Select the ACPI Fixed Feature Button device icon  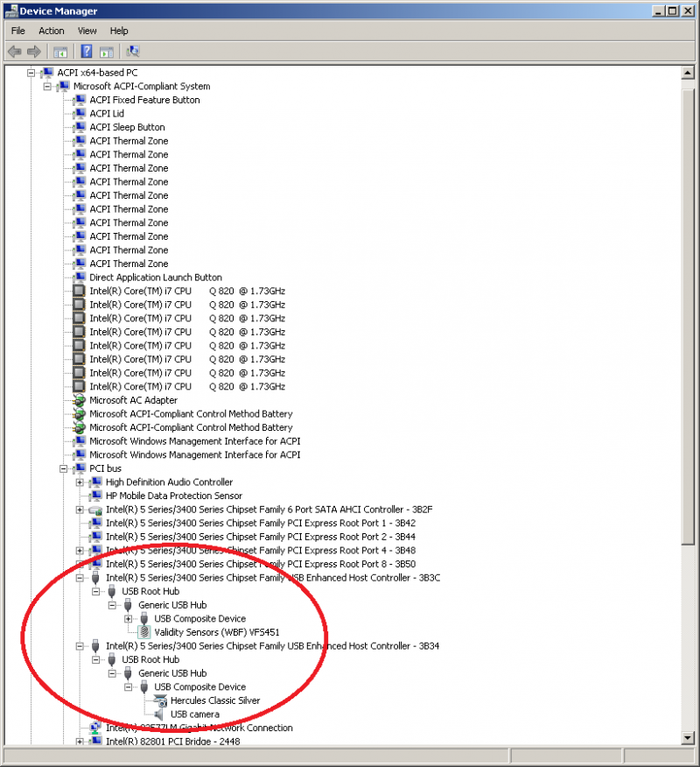click(x=80, y=100)
